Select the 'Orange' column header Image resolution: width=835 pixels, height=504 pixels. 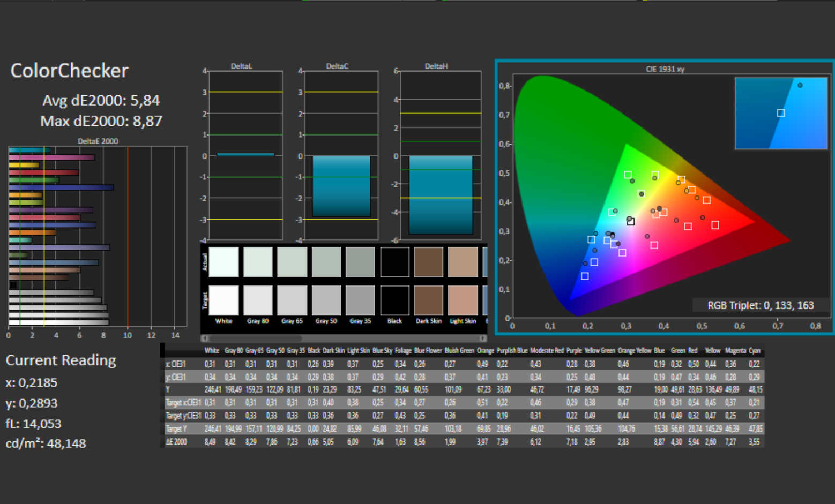pos(485,351)
